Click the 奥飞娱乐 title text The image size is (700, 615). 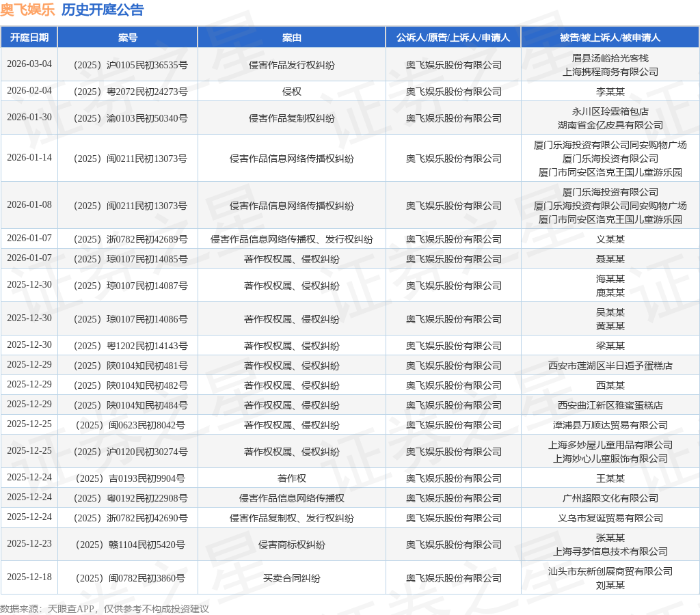(27, 10)
